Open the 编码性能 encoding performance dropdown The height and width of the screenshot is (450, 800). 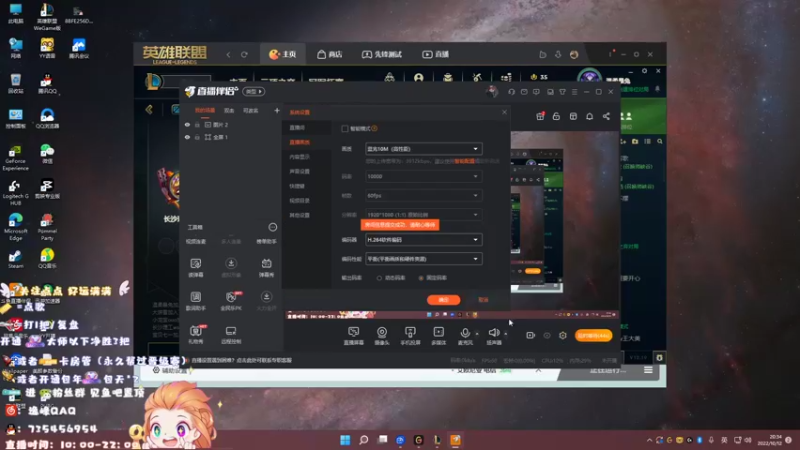click(x=423, y=259)
